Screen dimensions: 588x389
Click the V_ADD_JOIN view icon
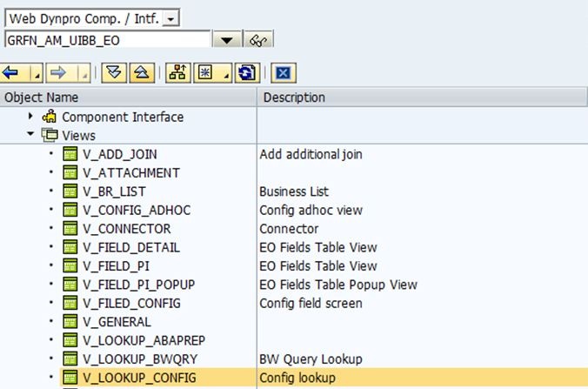(70, 154)
